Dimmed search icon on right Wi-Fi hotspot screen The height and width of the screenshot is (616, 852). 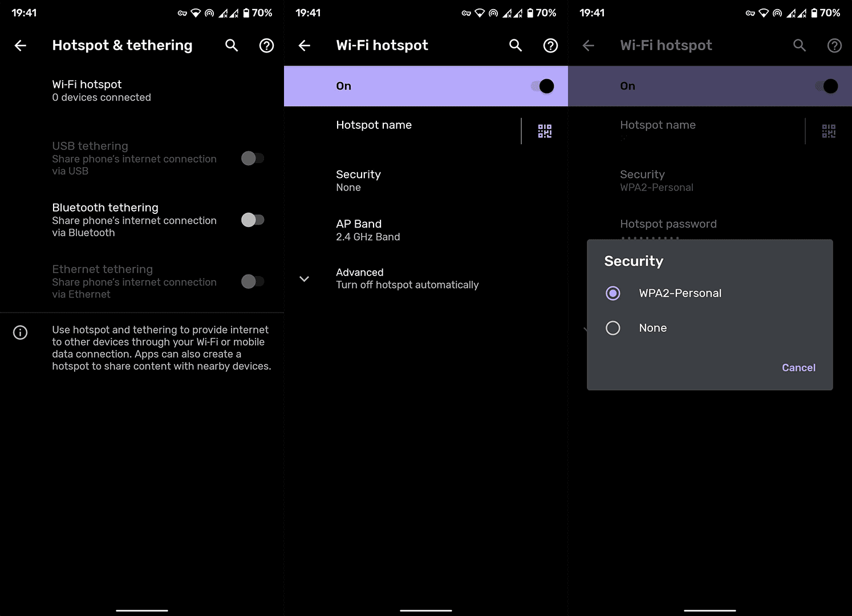[800, 46]
